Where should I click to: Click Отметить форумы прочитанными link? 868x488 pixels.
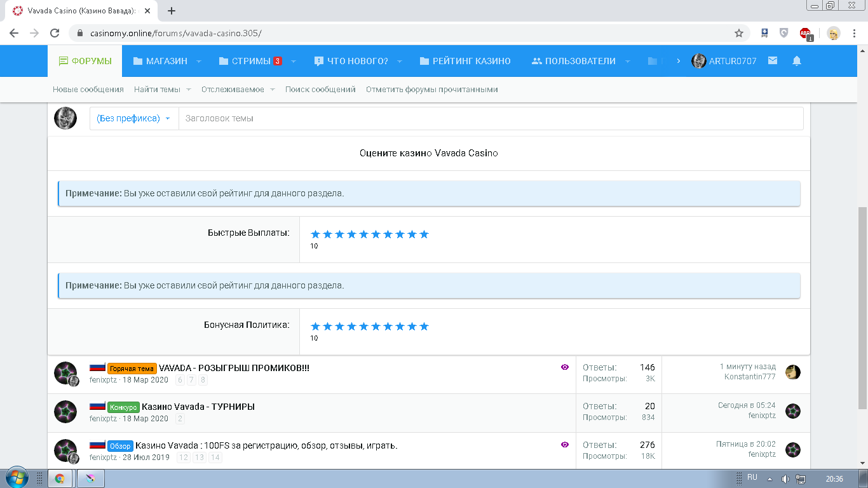coord(432,90)
